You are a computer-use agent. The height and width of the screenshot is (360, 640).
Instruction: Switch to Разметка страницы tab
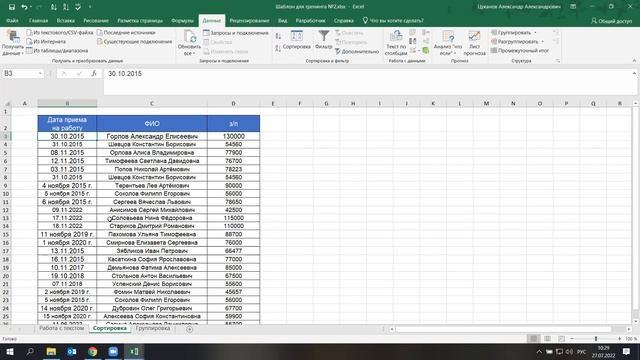pos(140,20)
